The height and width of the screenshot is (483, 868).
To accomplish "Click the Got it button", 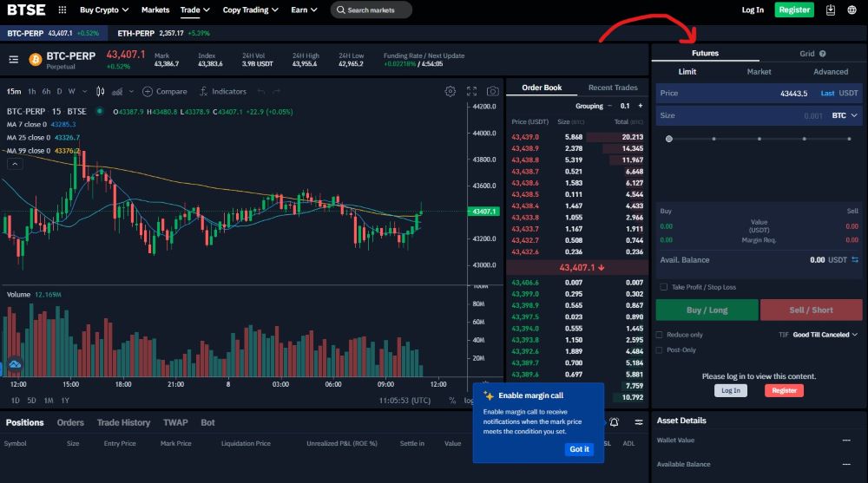I will [580, 449].
